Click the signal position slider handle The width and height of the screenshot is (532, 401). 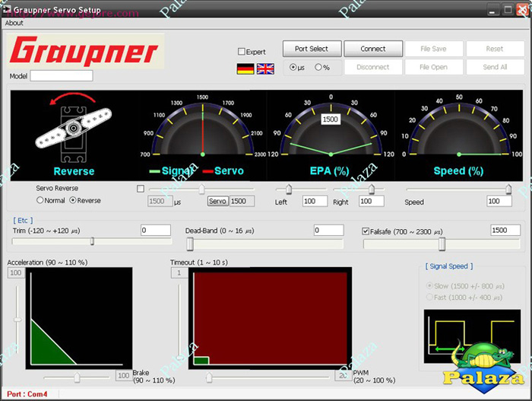click(202, 189)
